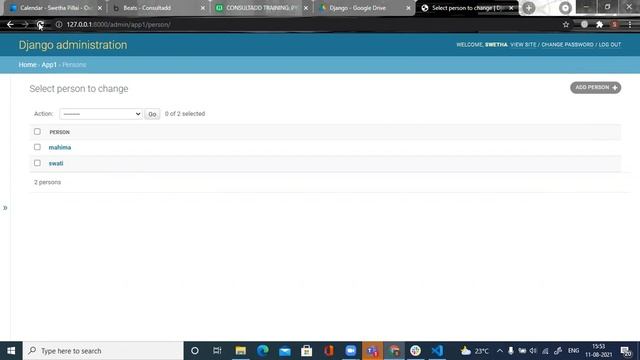Click the Go button
The height and width of the screenshot is (360, 640).
[x=152, y=114]
